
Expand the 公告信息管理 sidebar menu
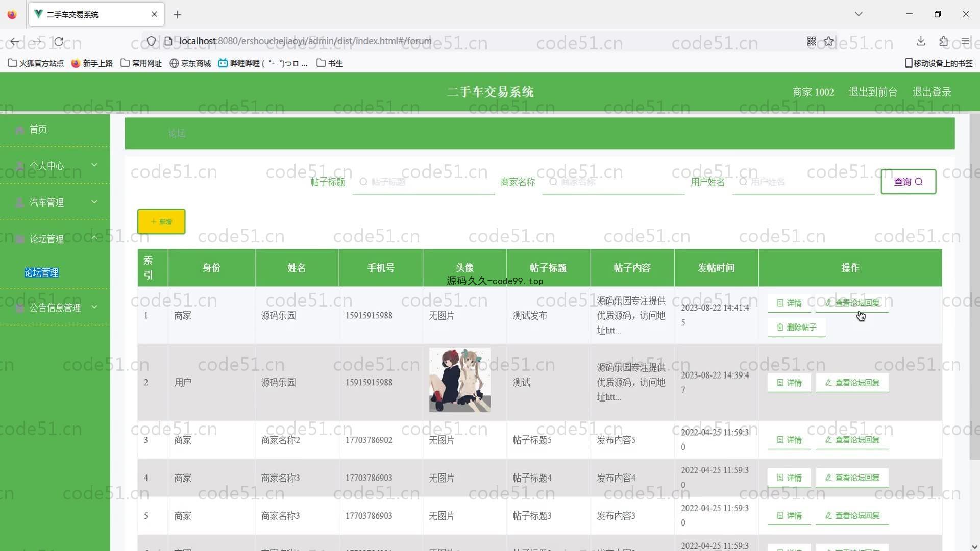tap(55, 308)
